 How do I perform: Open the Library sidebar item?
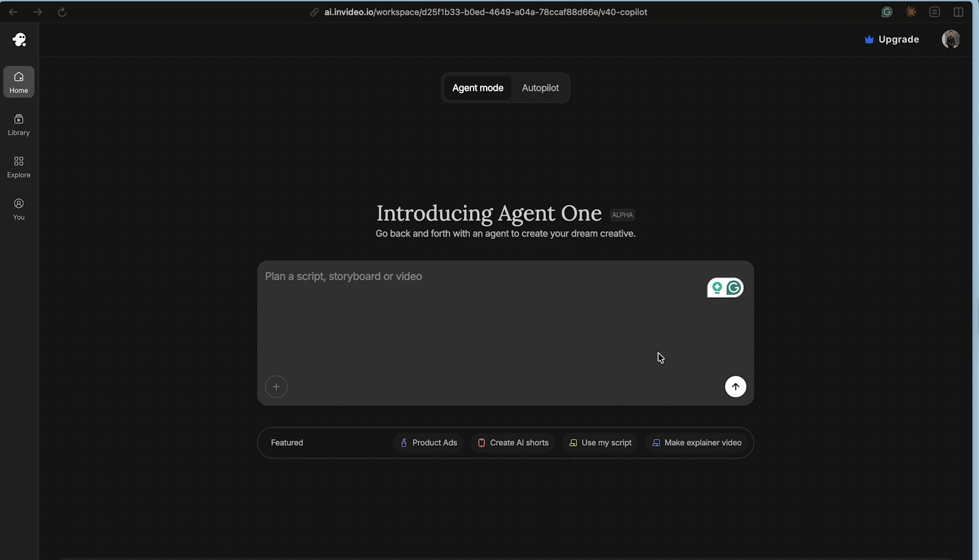(x=19, y=124)
